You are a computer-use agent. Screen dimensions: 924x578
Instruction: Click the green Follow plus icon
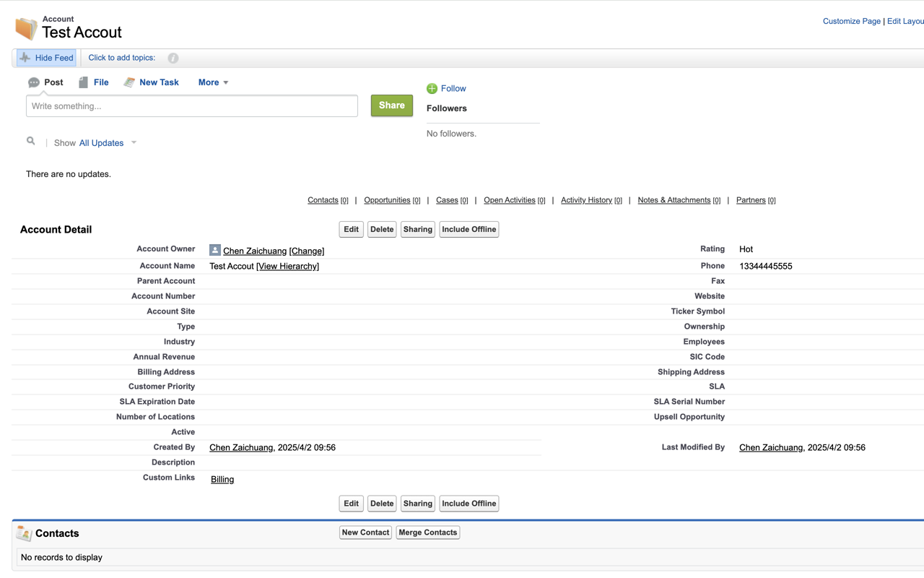(x=432, y=88)
